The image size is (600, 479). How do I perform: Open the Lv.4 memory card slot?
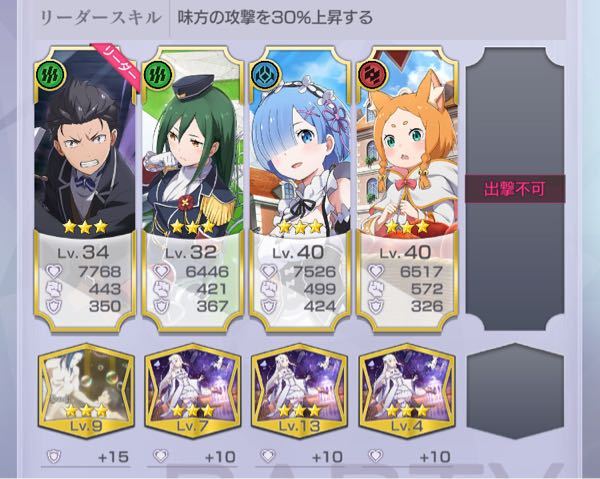click(x=407, y=391)
